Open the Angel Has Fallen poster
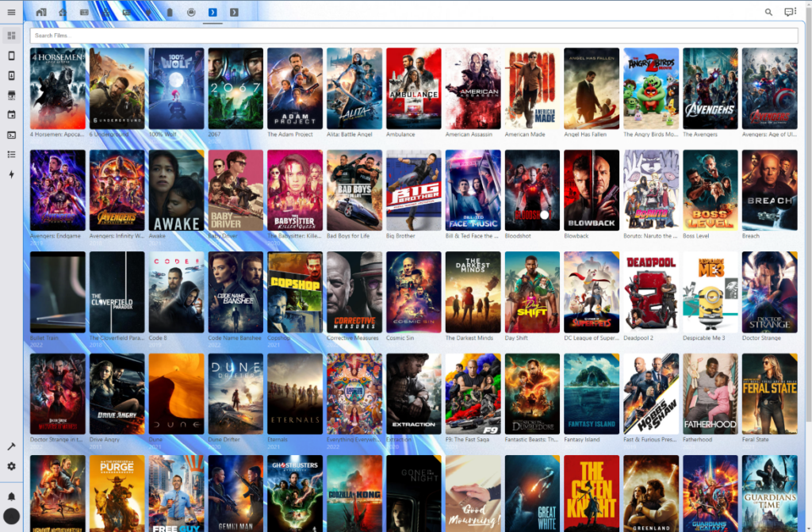The height and width of the screenshot is (532, 812). (x=592, y=89)
